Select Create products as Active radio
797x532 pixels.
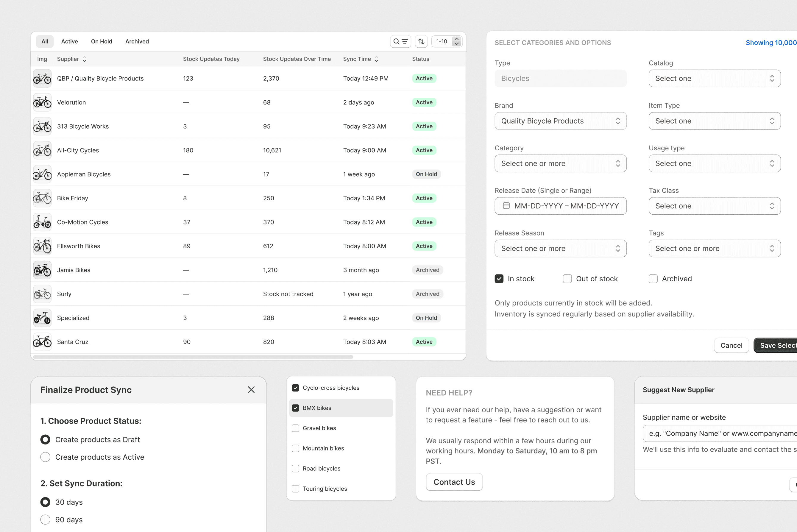click(46, 457)
